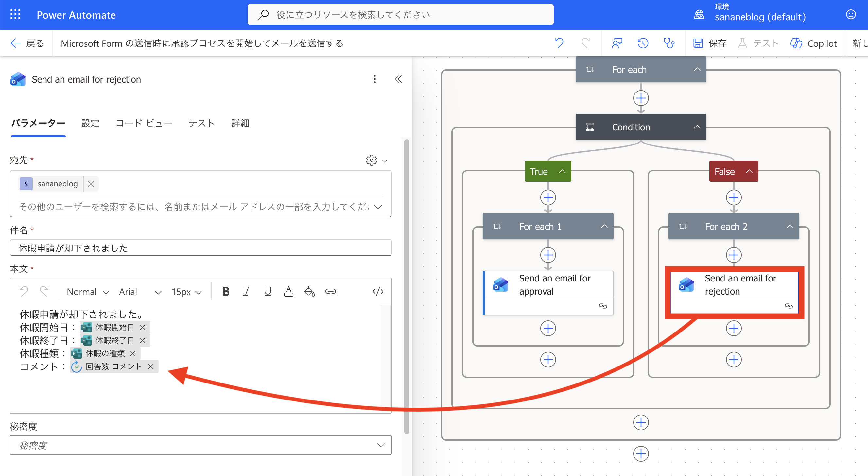Click the panel's vertical scrollbar
This screenshot has height=476, width=868.
(407, 286)
